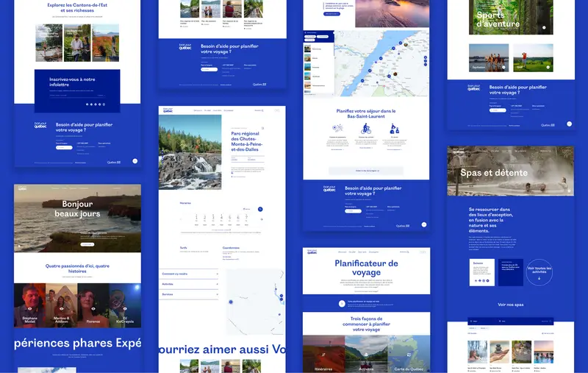
Task: Click the cyclist icon under Bas-Saint-Laurent planning
Action: click(366, 129)
